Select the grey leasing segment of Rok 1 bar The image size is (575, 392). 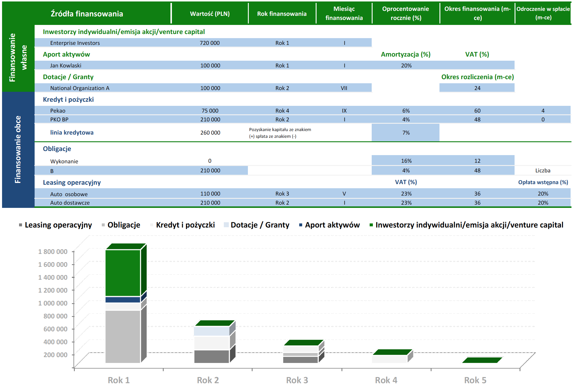(123, 337)
